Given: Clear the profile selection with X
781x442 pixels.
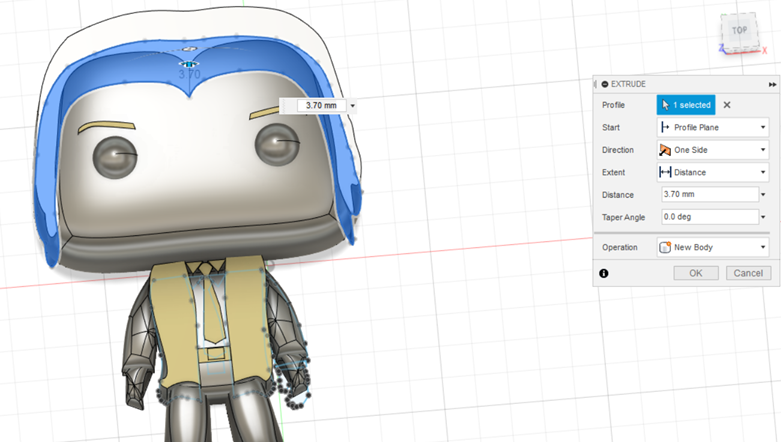Looking at the screenshot, I should click(x=727, y=105).
